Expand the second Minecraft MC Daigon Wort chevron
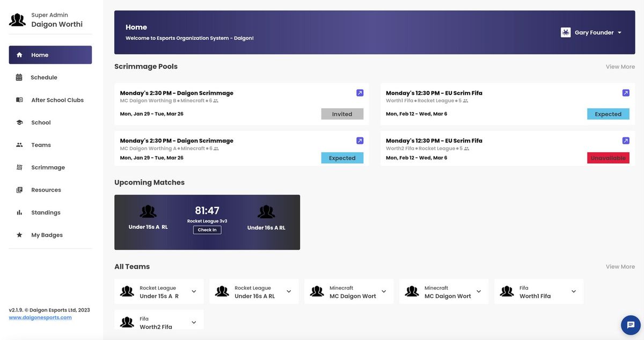This screenshot has width=644, height=340. click(x=479, y=292)
